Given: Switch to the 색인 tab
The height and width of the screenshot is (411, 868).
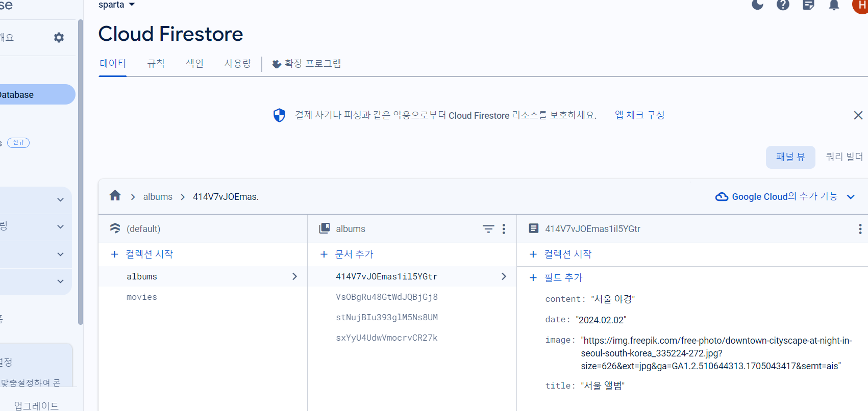Looking at the screenshot, I should pyautogui.click(x=194, y=64).
